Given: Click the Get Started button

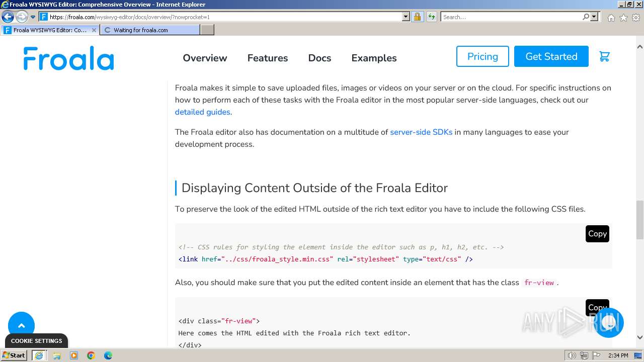Looking at the screenshot, I should (x=551, y=56).
